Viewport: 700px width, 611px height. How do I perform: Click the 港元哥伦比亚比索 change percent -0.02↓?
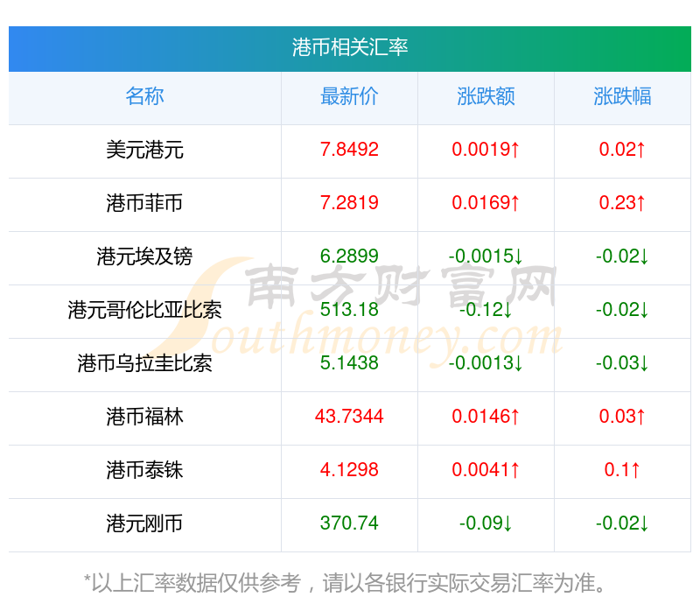(x=622, y=310)
